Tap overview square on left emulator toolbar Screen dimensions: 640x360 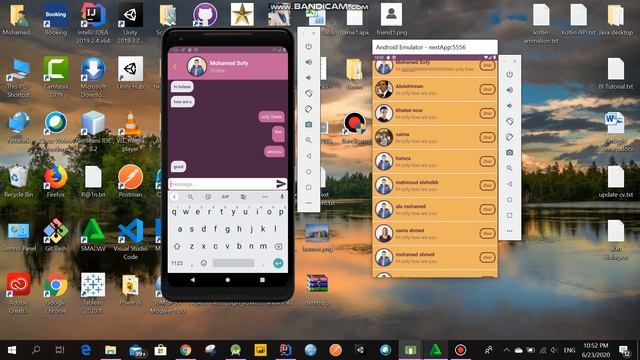(309, 187)
